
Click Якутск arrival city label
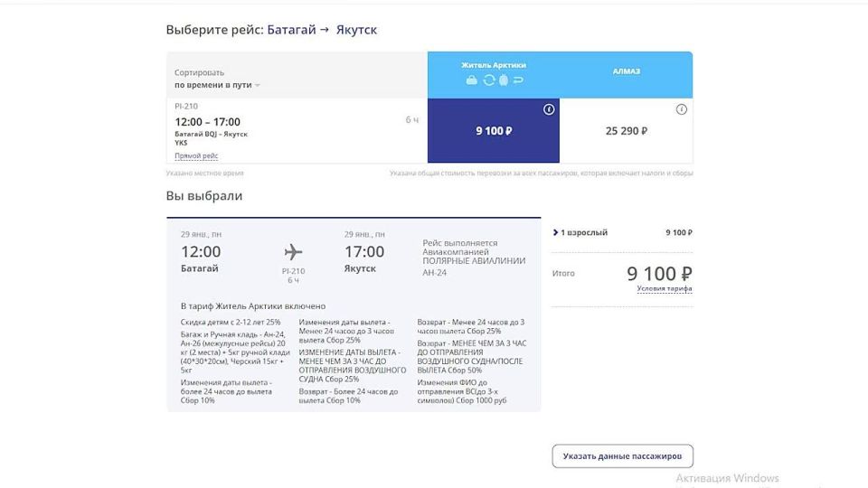tap(360, 268)
